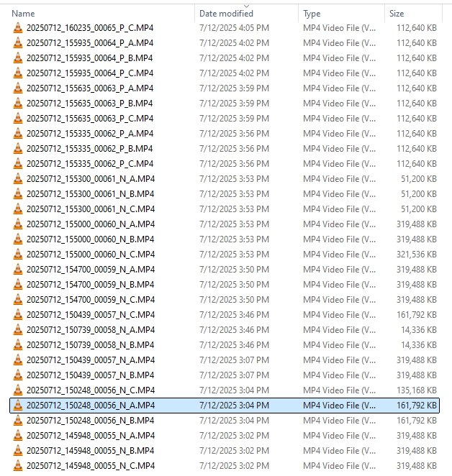Select file name 20250712_155335_00062_P_B.MP4
The image size is (452, 476).
pyautogui.click(x=90, y=149)
